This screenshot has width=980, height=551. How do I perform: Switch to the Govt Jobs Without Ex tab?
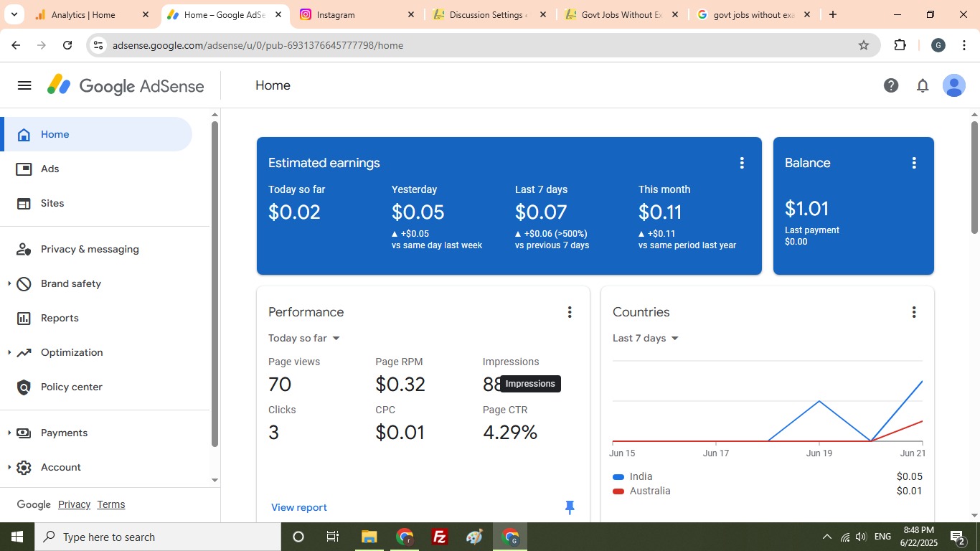pos(621,14)
